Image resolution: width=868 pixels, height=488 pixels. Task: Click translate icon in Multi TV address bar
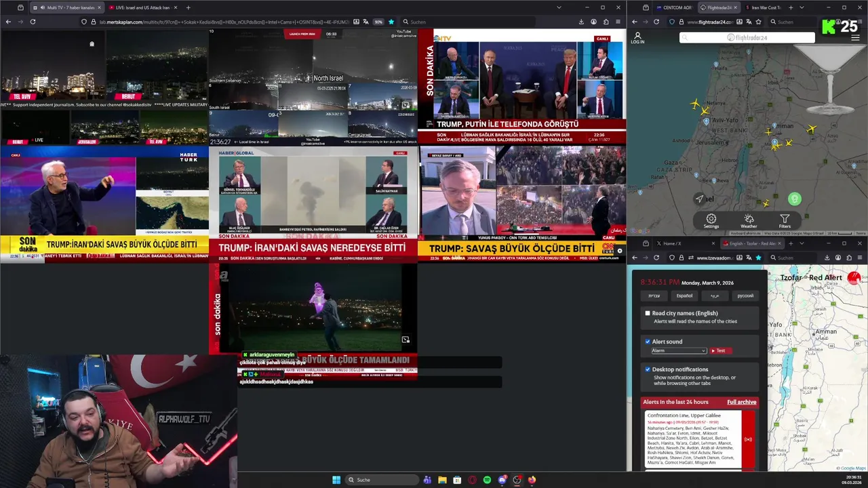(367, 22)
